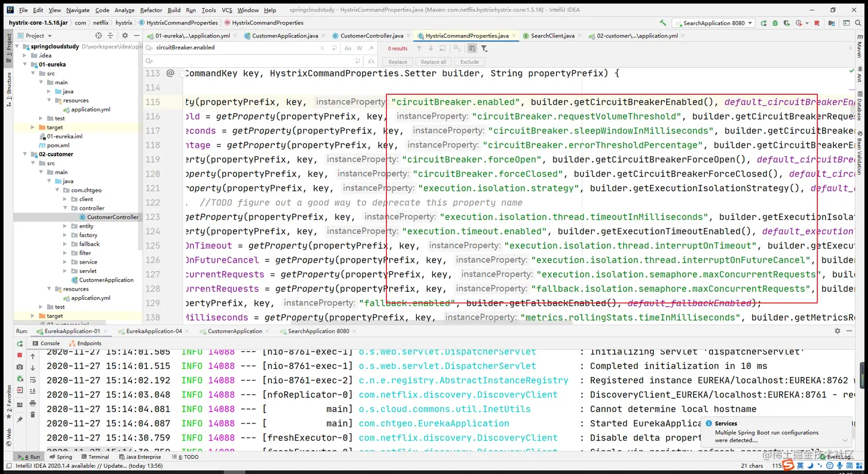Open Search Everywhere magnifier icon
This screenshot has width=868, height=474.
(858, 23)
